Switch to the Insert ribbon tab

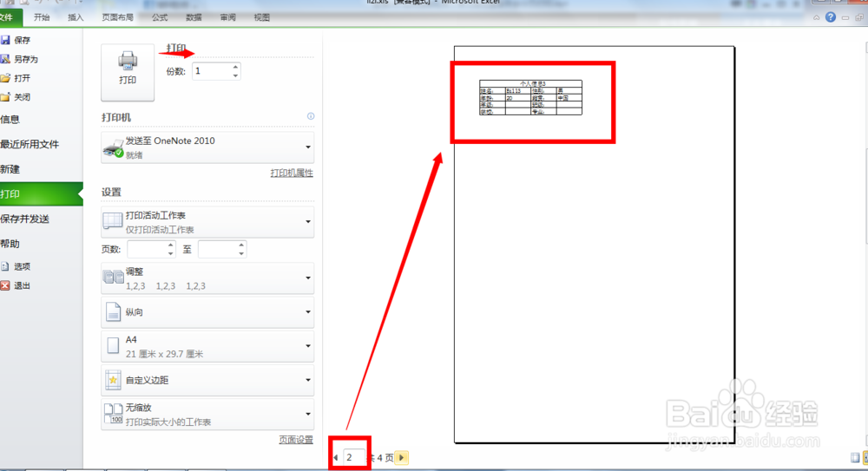[76, 17]
